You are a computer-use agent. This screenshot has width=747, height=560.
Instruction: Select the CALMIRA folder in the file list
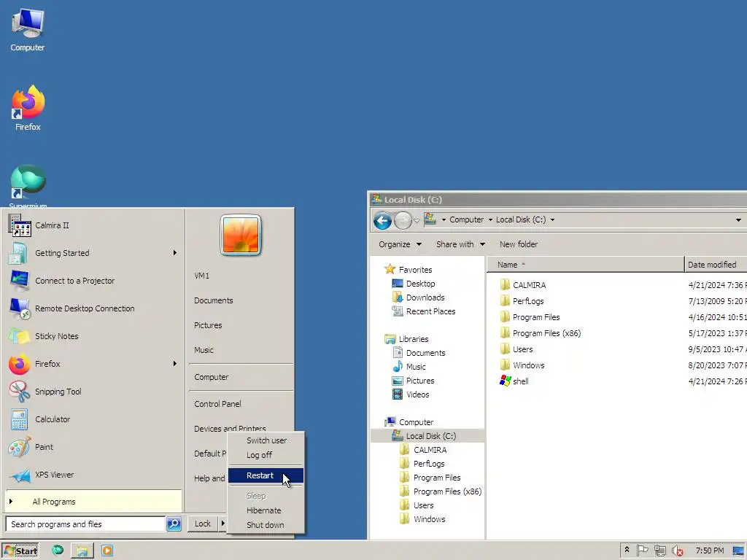coord(522,285)
